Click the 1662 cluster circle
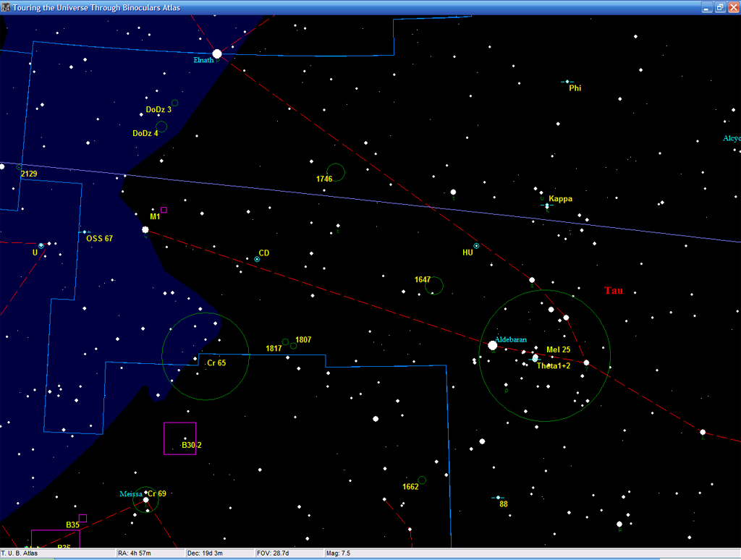Image resolution: width=741 pixels, height=560 pixels. [422, 480]
